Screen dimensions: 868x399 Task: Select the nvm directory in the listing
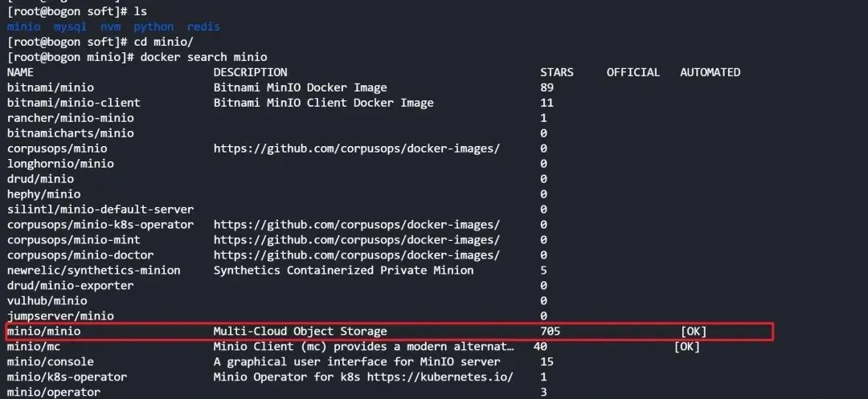click(110, 26)
